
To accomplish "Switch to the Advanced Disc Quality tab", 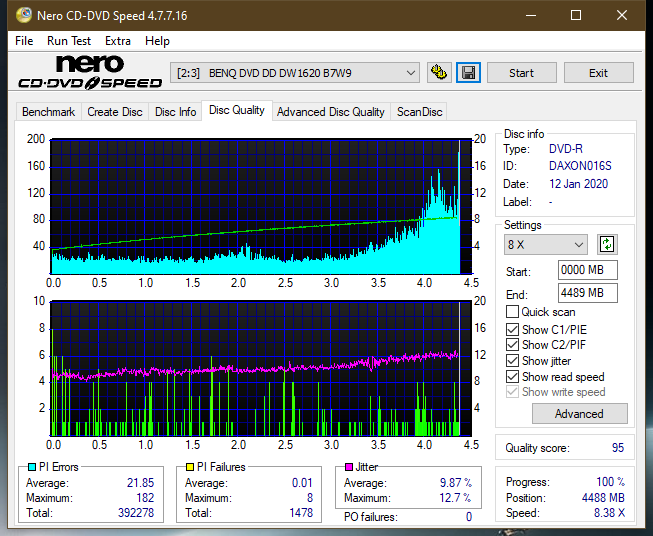I will (x=330, y=112).
